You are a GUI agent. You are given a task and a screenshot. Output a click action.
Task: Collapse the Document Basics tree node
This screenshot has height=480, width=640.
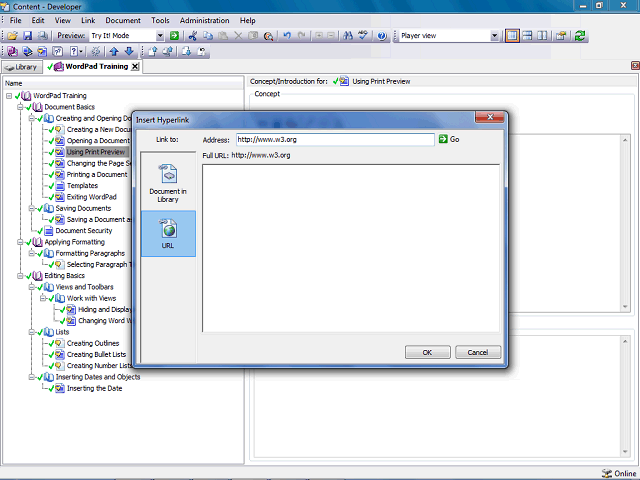coord(20,107)
